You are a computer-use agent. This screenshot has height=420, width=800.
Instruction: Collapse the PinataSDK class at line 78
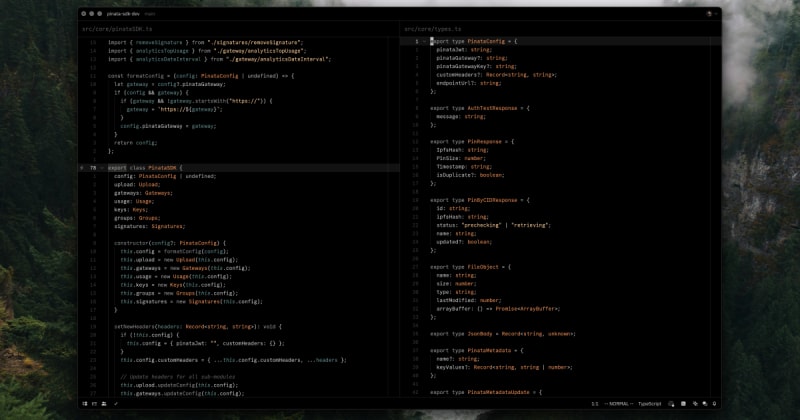(x=103, y=168)
